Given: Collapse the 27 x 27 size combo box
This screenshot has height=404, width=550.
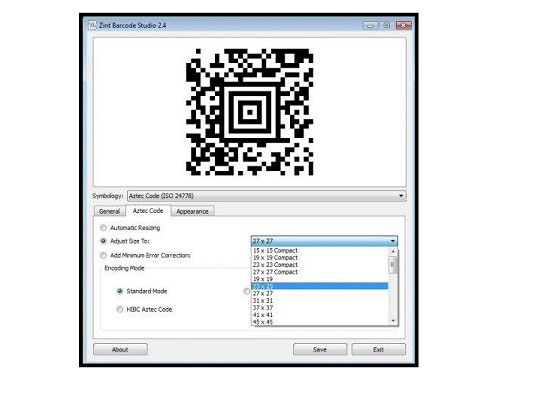Looking at the screenshot, I should (324, 241).
